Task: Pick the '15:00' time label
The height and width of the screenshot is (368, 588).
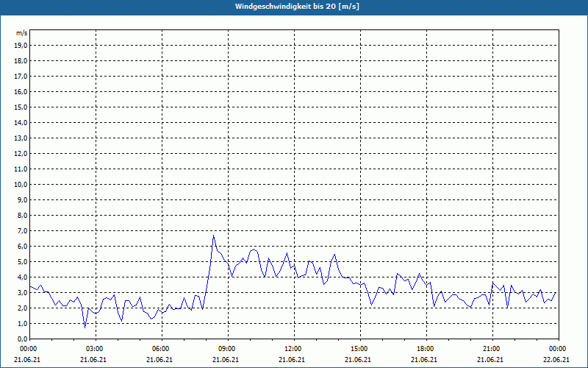Action: tap(358, 349)
